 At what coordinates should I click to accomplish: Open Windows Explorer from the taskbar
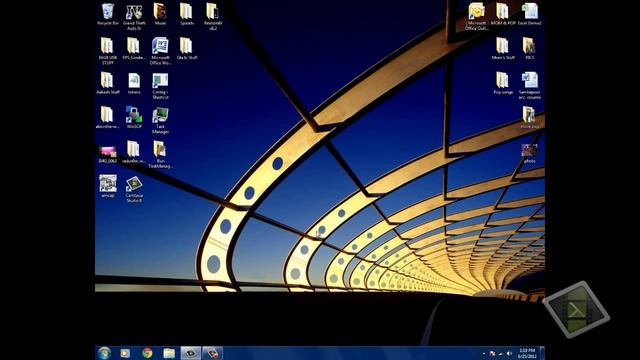pyautogui.click(x=169, y=353)
